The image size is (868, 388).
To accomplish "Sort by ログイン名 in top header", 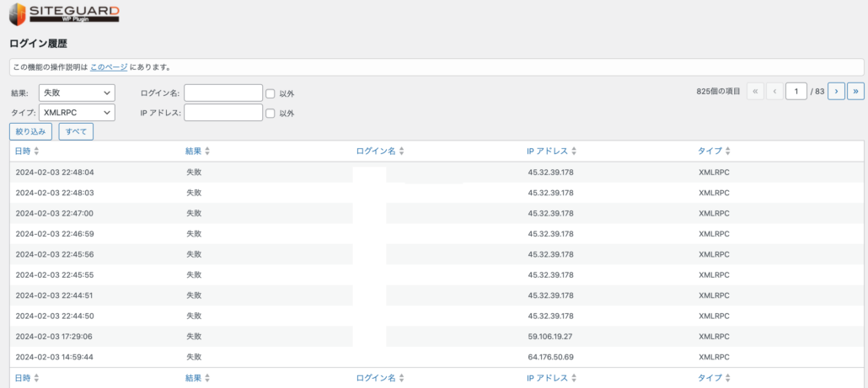I will pyautogui.click(x=376, y=151).
